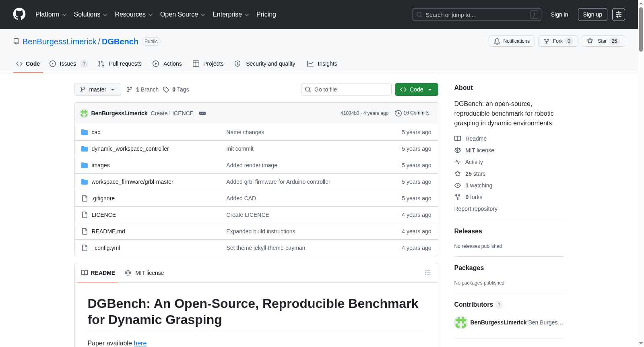Open the BenBurgessLimerick owner link
Image resolution: width=644 pixels, height=347 pixels.
(60, 42)
